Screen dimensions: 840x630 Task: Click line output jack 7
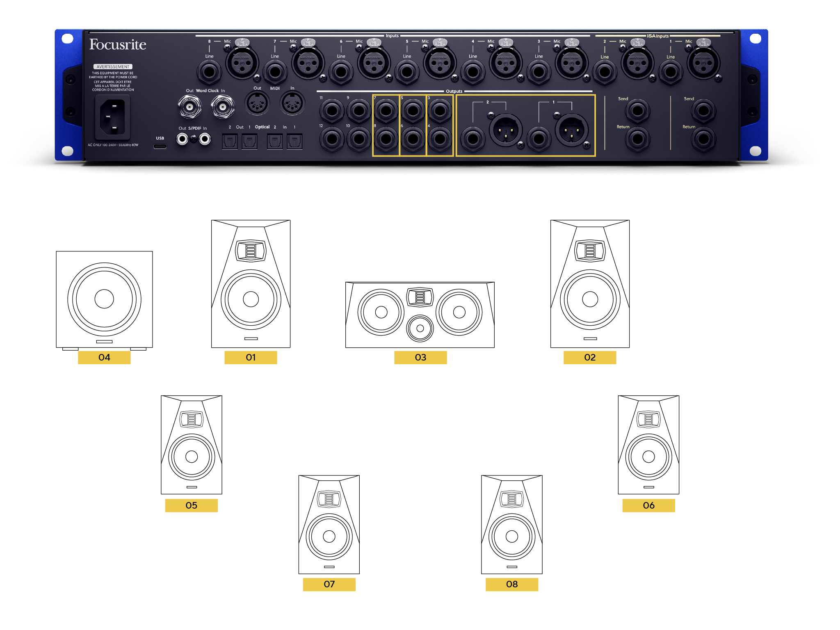(x=386, y=110)
